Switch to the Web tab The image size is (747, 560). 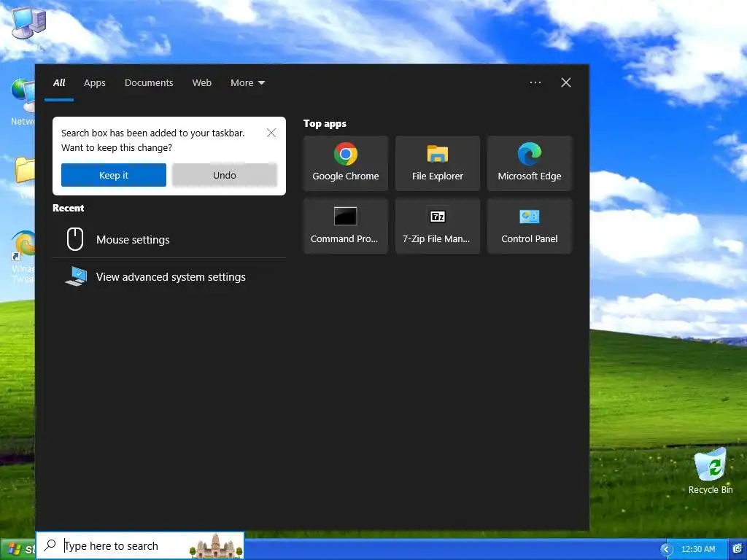click(x=201, y=83)
